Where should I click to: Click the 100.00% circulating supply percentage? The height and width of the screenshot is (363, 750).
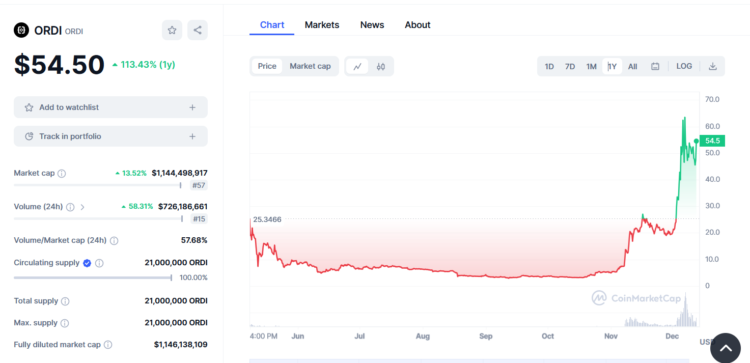pos(194,278)
